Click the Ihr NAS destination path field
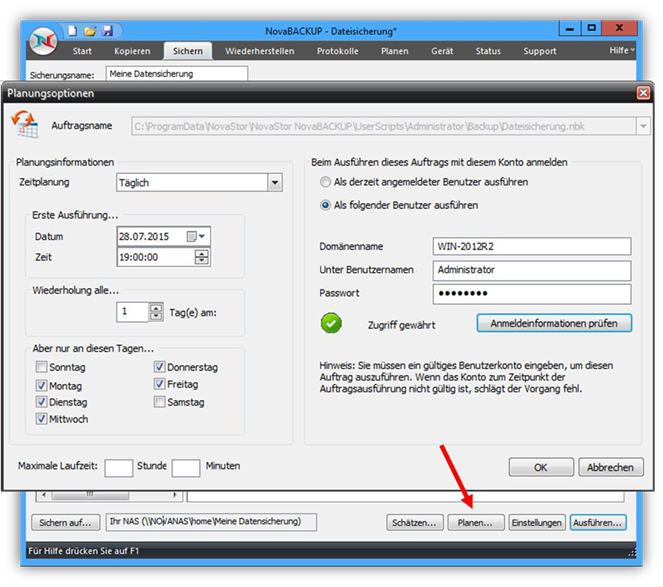 (x=211, y=522)
